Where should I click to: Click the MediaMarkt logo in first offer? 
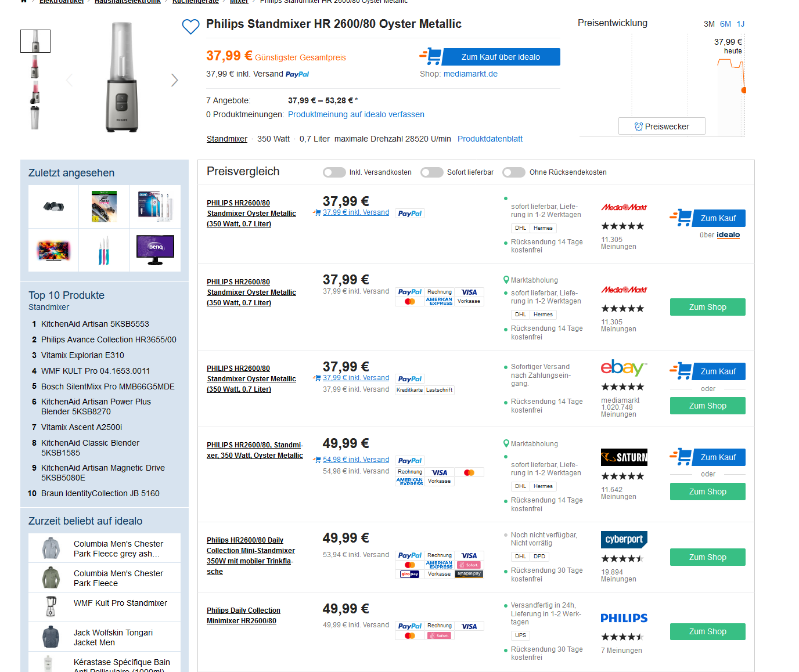(624, 207)
